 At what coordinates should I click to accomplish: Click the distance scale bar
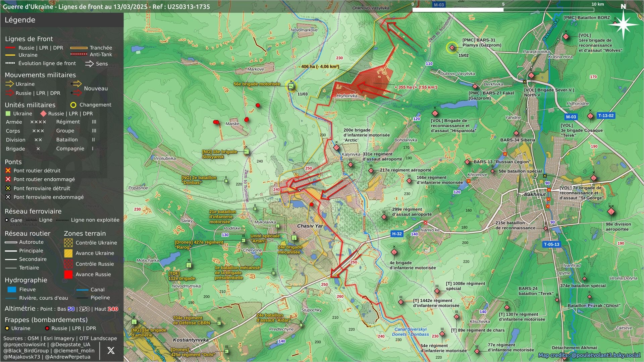click(x=503, y=10)
